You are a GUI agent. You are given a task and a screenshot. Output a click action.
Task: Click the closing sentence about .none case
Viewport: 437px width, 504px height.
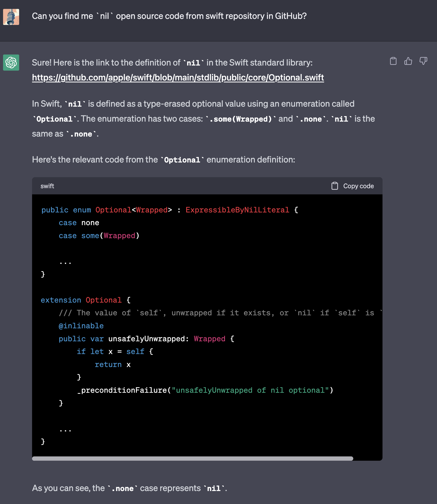[129, 488]
